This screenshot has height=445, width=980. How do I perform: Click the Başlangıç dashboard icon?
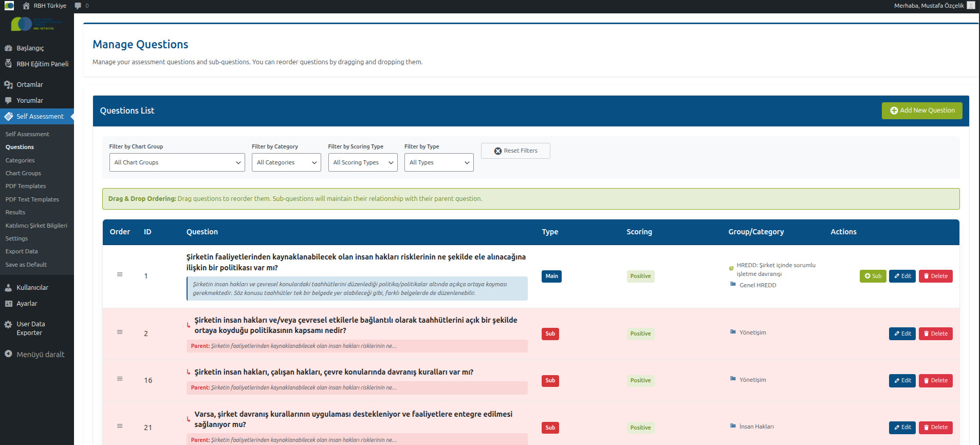[x=8, y=48]
